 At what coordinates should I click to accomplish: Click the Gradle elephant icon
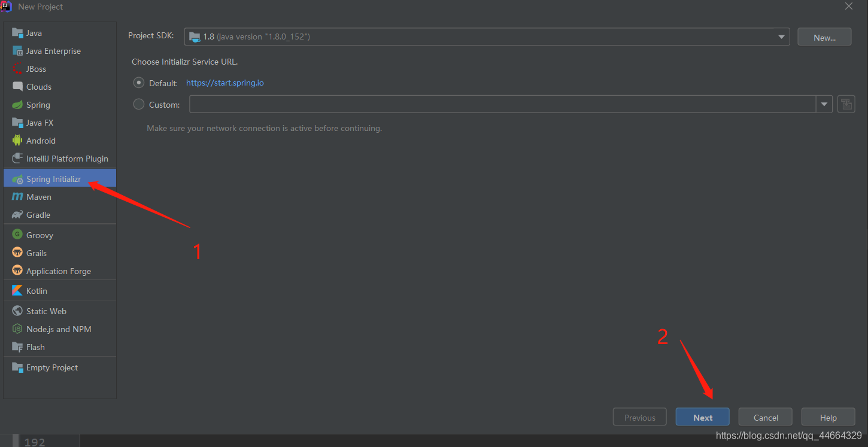click(x=17, y=215)
